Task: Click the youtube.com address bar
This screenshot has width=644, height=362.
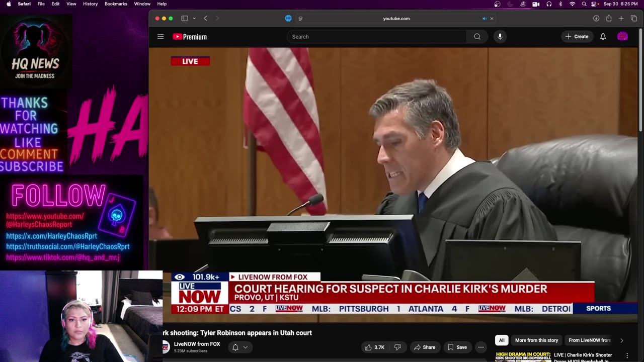Action: [396, 19]
